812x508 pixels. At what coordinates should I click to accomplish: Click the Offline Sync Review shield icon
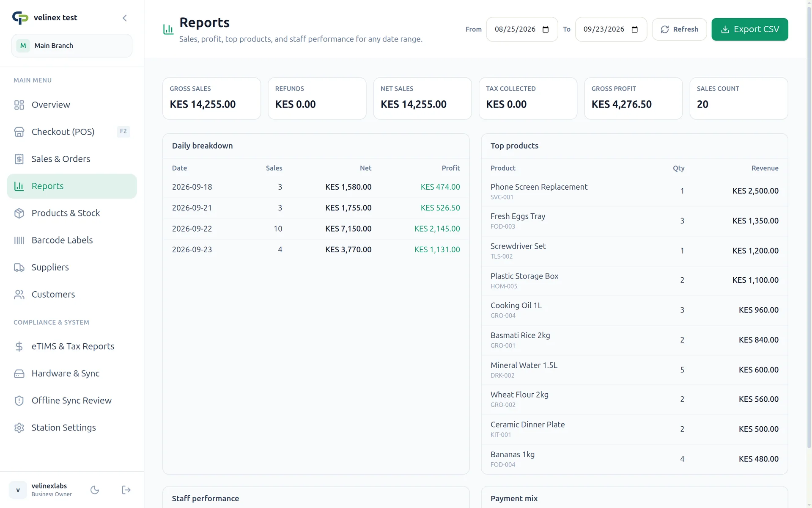point(19,401)
